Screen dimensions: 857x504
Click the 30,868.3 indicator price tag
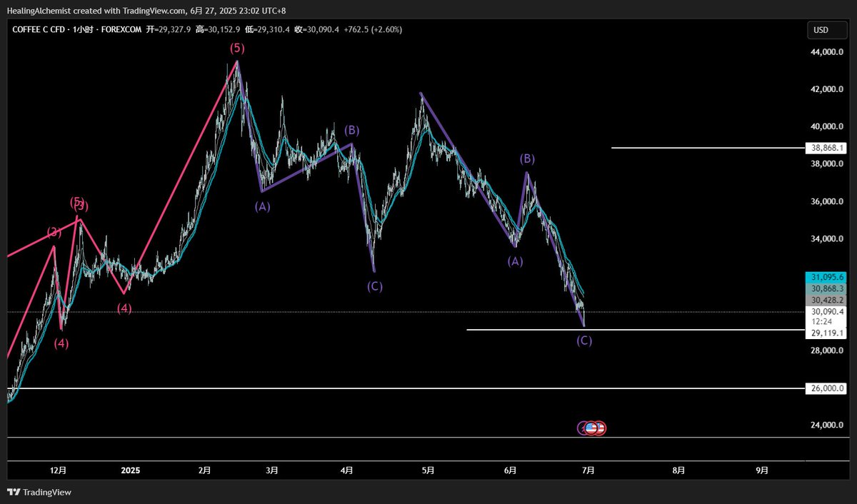click(x=828, y=288)
